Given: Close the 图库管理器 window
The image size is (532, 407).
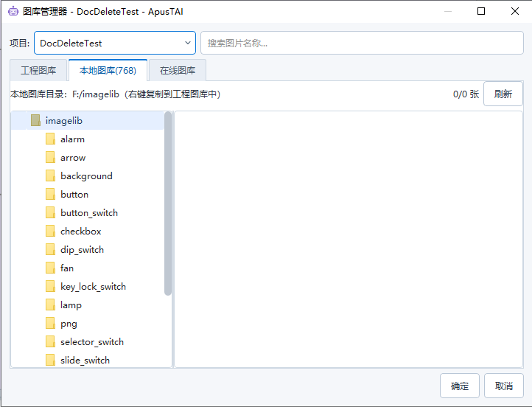Looking at the screenshot, I should 515,11.
